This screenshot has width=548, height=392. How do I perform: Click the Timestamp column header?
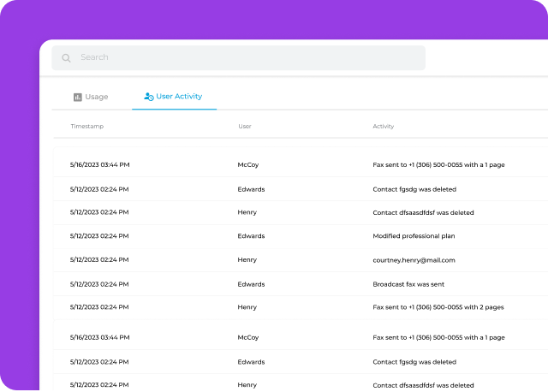[x=87, y=126]
